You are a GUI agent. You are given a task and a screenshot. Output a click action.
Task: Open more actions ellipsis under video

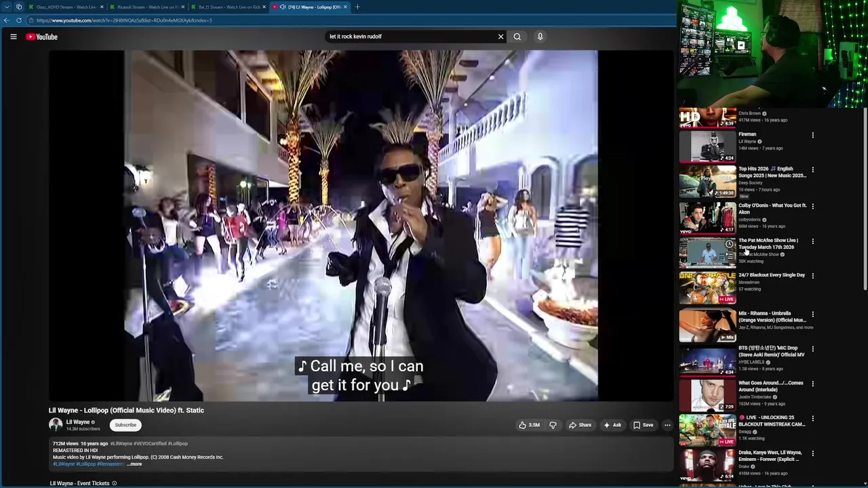tap(667, 425)
